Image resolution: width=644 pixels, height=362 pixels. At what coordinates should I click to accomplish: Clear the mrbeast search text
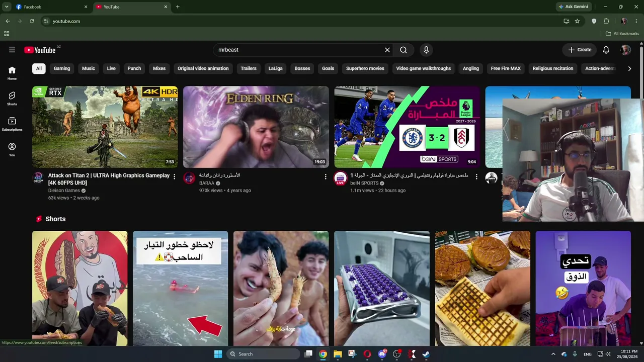pyautogui.click(x=387, y=50)
